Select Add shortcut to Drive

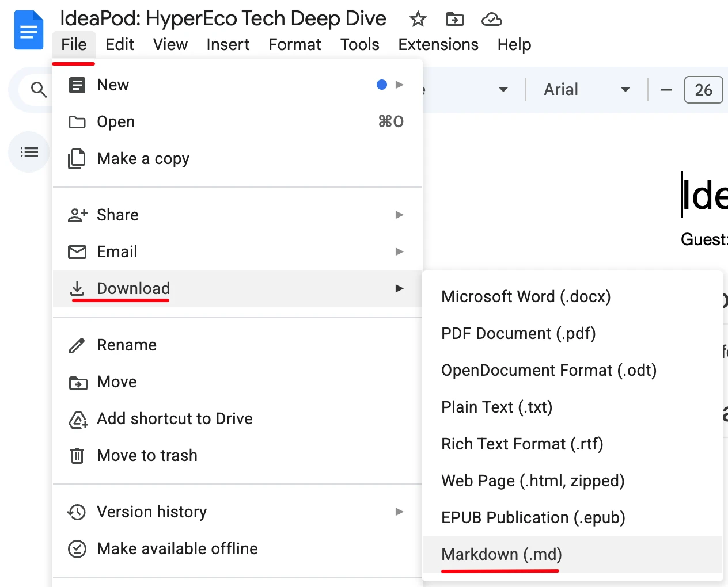(x=175, y=418)
